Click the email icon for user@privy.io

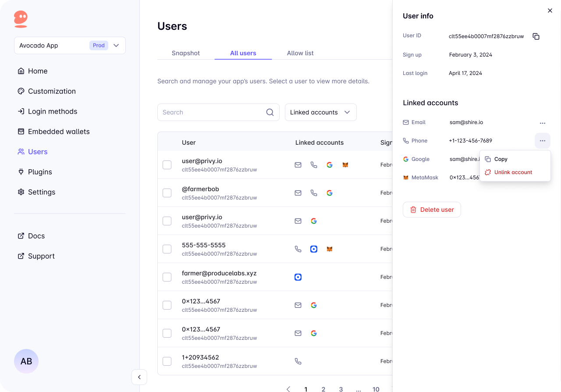[298, 164]
